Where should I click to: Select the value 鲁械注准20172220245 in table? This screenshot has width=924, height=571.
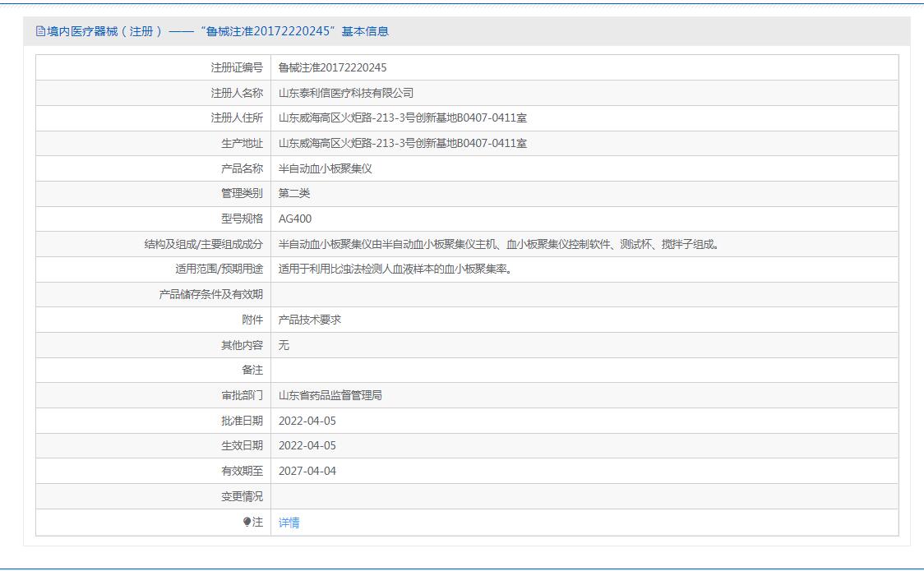click(332, 67)
